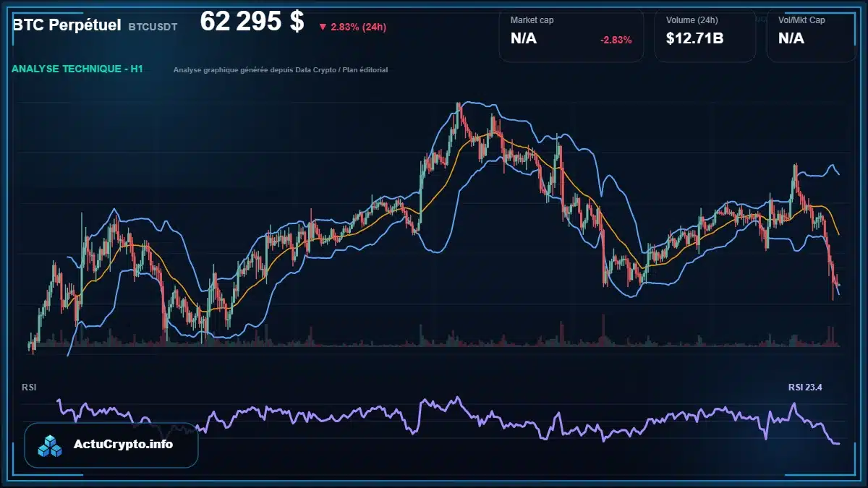Select the Market cap card
The height and width of the screenshot is (488, 868).
click(x=571, y=35)
